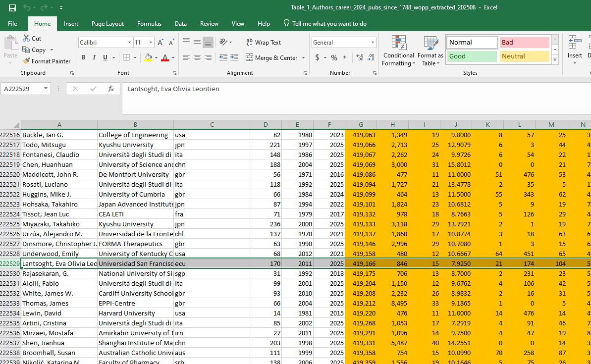Click the Cut scissors icon
This screenshot has height=364, width=591.
[26, 39]
